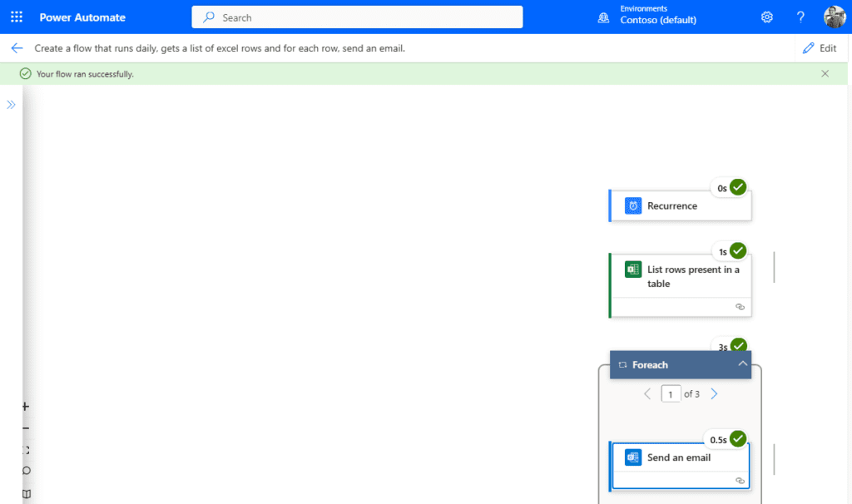
Task: Zoom in on the flow canvas
Action: [x=26, y=407]
